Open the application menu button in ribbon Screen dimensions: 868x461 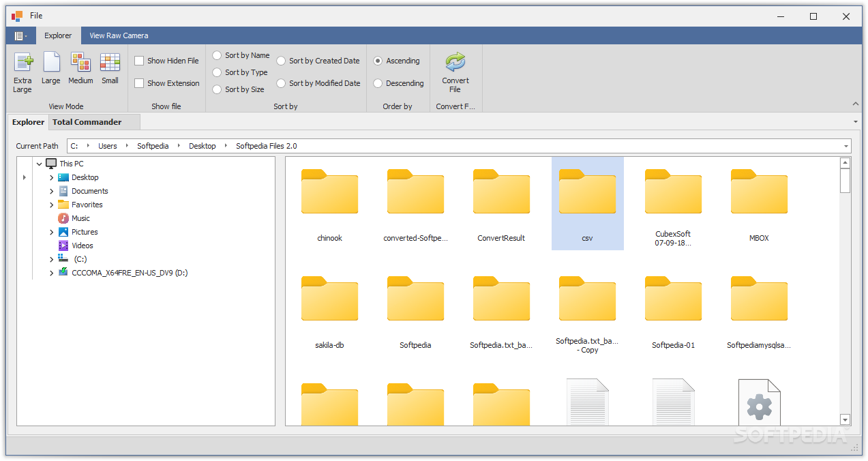coord(20,35)
